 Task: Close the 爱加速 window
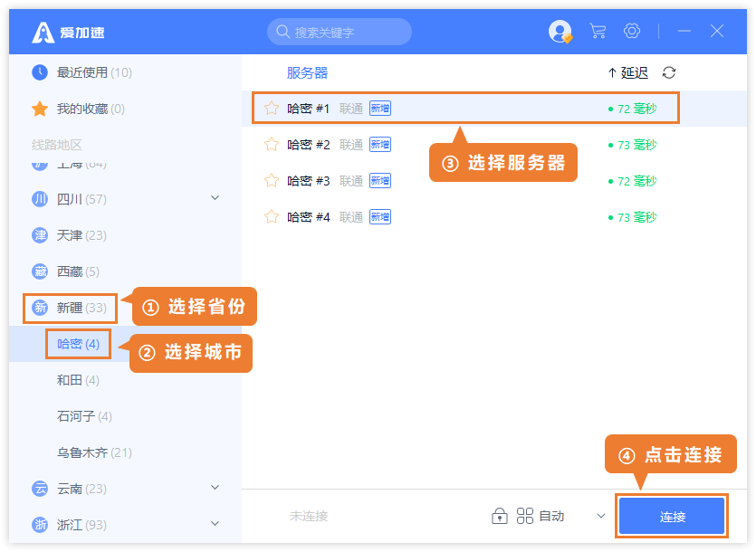717,32
